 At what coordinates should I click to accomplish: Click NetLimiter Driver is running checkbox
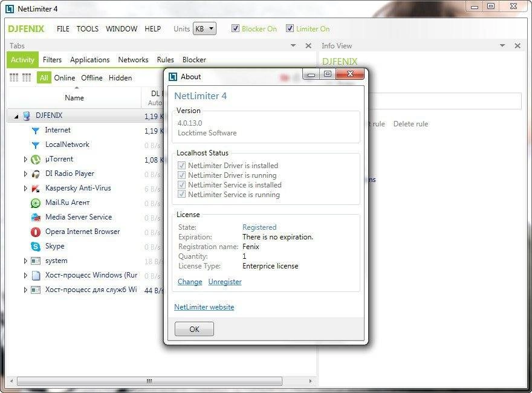[x=181, y=175]
